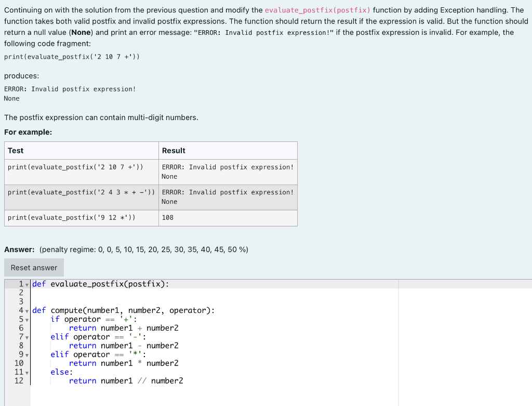Fold the elif operator '-' block
Screen dimensions: 532x406
(x=26, y=337)
